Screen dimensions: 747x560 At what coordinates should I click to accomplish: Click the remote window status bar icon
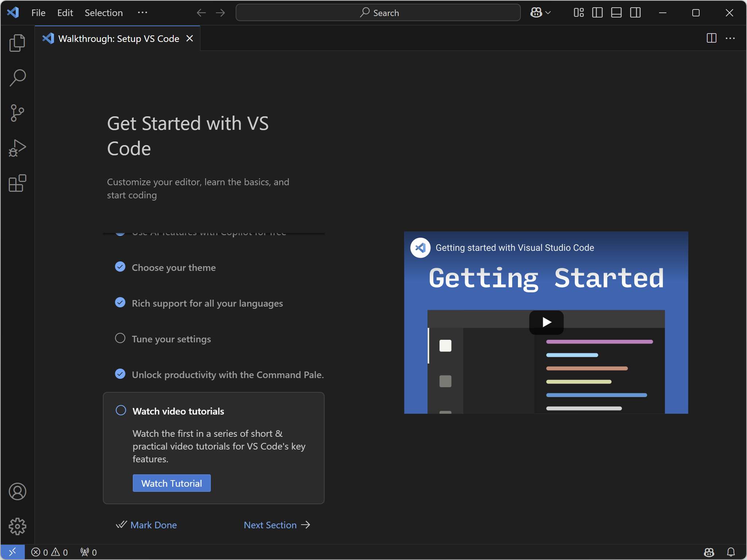coord(12,552)
